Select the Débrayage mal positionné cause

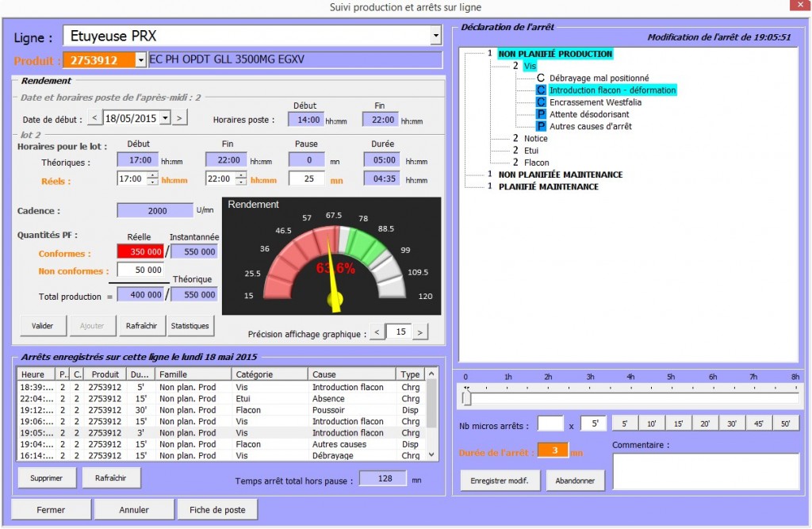coord(599,79)
